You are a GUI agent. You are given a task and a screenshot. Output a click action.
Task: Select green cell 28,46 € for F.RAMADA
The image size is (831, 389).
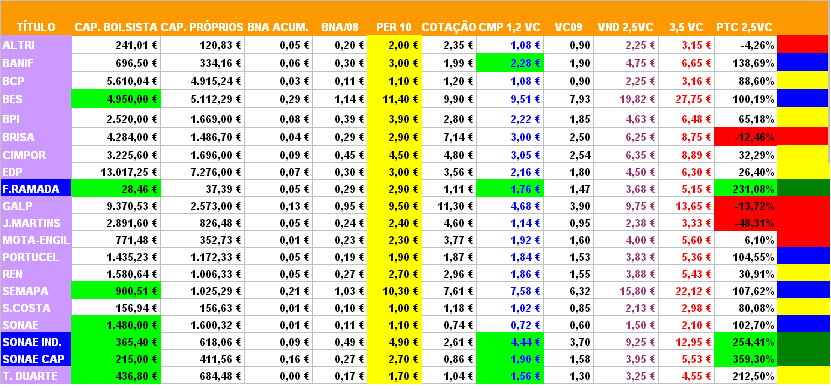click(115, 188)
